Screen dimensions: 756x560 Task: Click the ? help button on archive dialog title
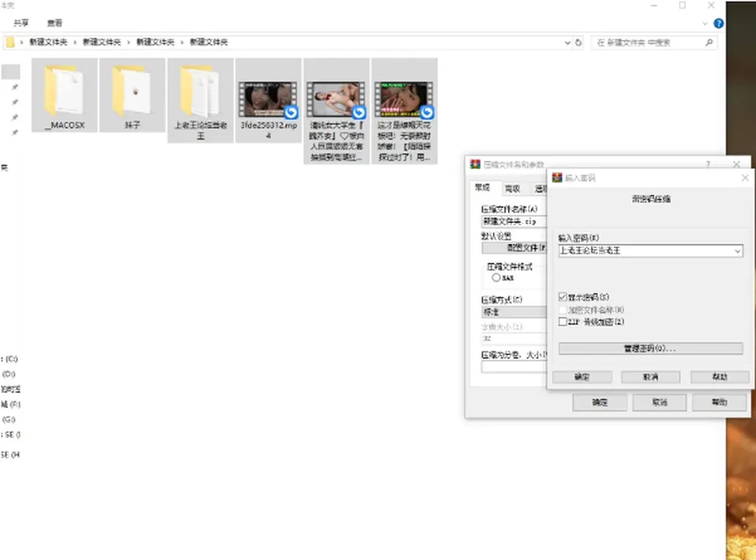pos(708,165)
